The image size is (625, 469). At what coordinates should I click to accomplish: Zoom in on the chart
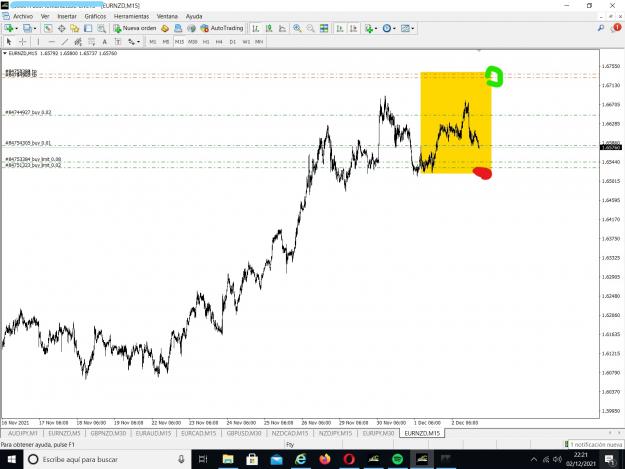297,28
